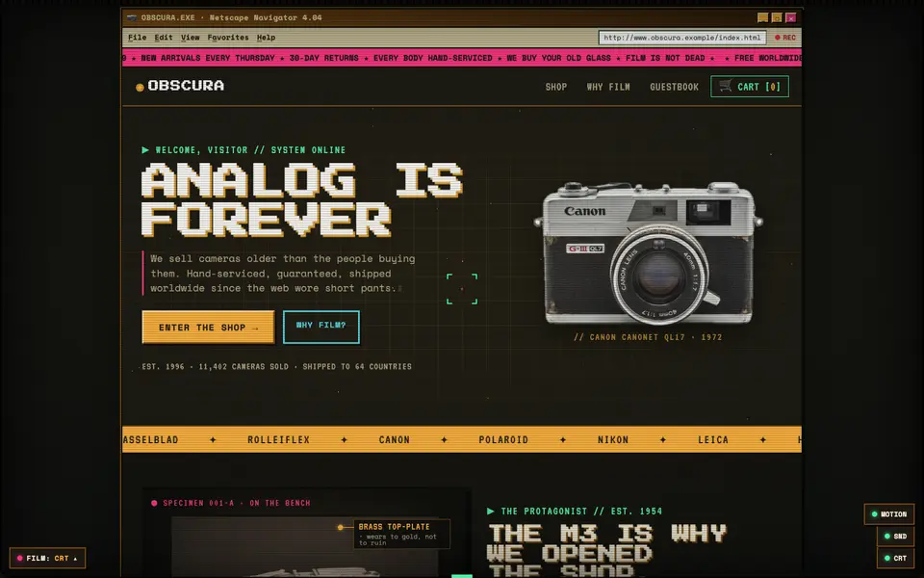Toggle the SND sound switch
Viewport: 924px width, 578px height.
point(895,537)
